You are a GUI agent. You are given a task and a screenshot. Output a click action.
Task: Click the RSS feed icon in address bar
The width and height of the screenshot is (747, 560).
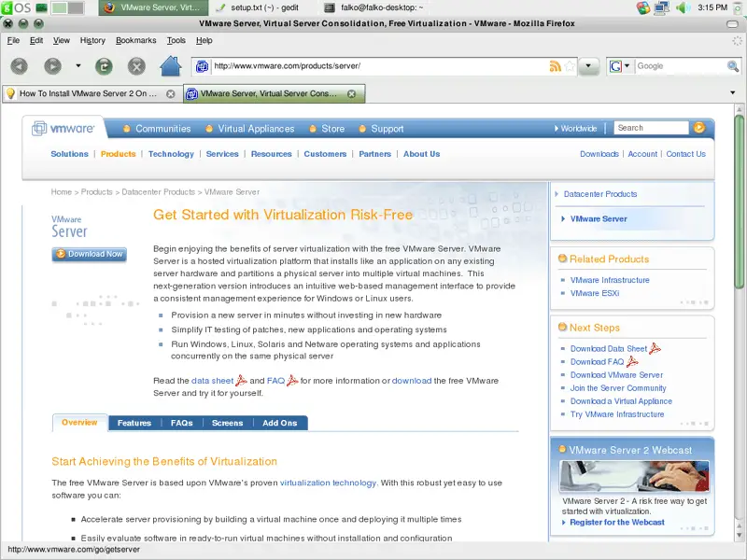click(555, 66)
